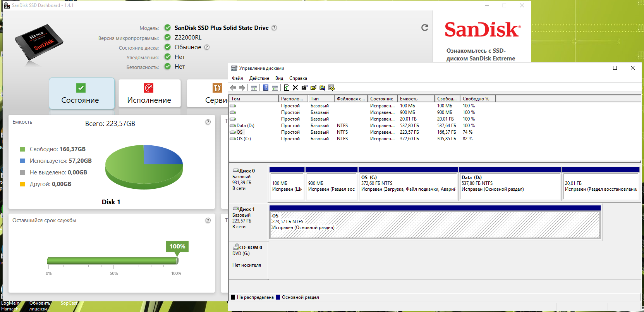The height and width of the screenshot is (312, 644).
Task: Click the Forward arrow in Disk Management toolbar
Action: coord(242,88)
